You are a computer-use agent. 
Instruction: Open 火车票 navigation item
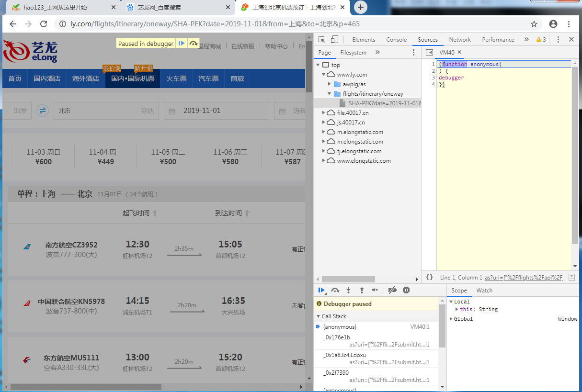coord(176,78)
